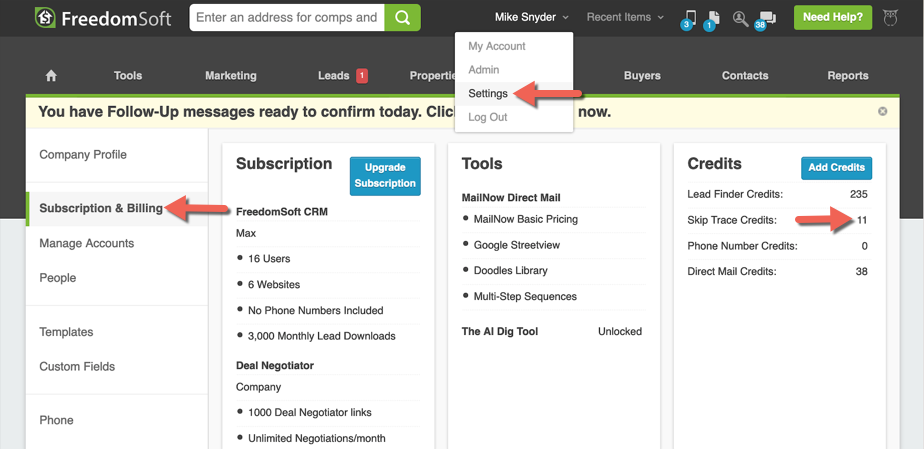Go to the Reports tab

(x=847, y=76)
